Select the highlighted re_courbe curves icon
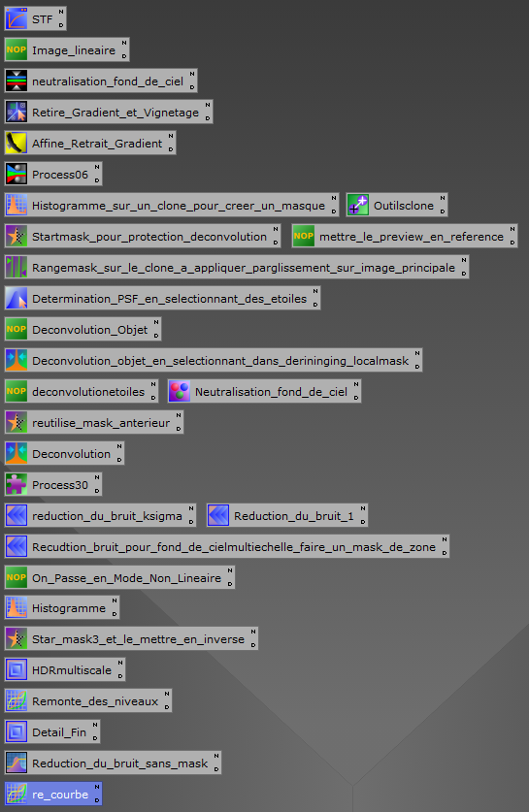The height and width of the screenshot is (812, 529). tap(17, 795)
